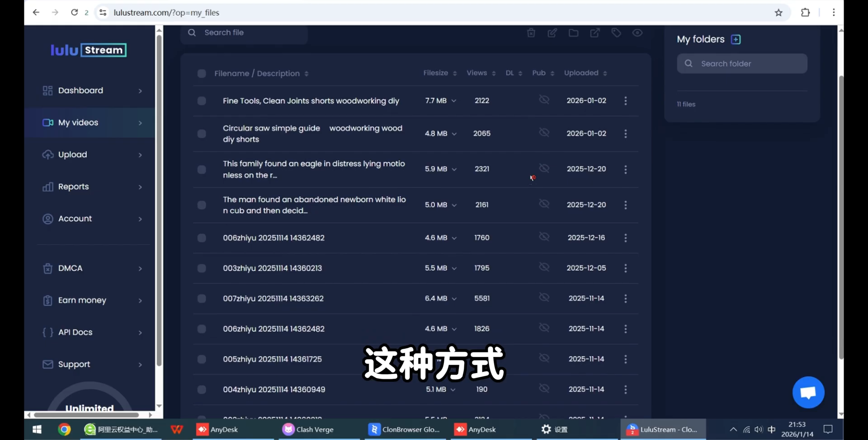
Task: Open options menu for 005zhiyu file
Action: pyautogui.click(x=626, y=359)
